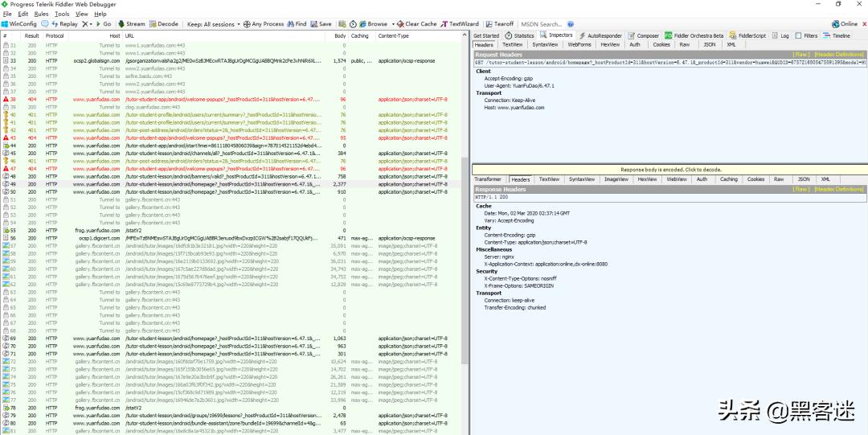Screen dimensions: 868x435
Task: Pick a target with Any Process
Action: [264, 24]
